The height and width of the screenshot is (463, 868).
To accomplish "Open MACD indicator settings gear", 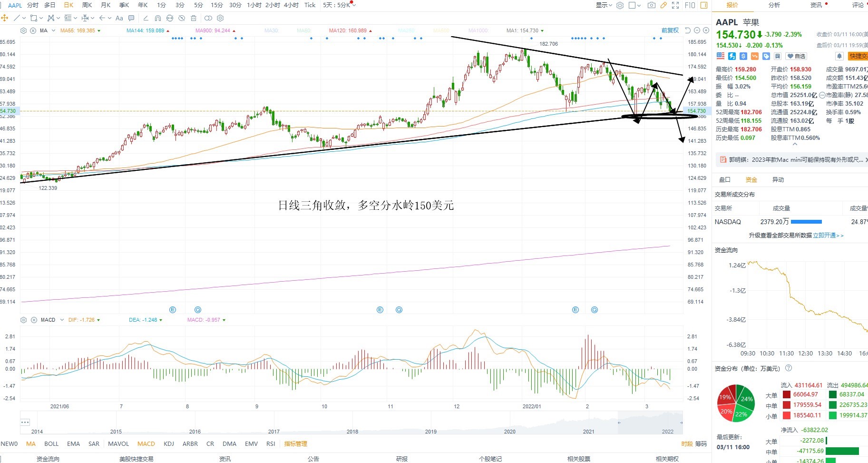I will pyautogui.click(x=23, y=320).
